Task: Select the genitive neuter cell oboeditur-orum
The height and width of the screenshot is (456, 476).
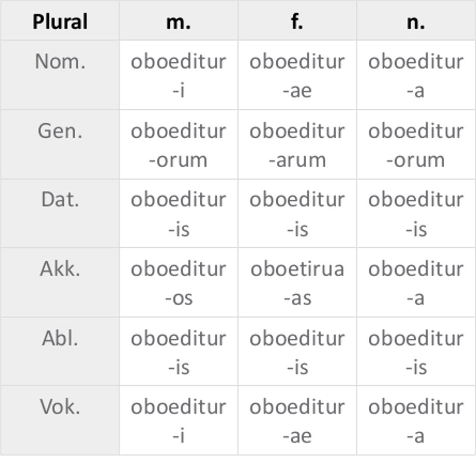Action: pos(416,145)
